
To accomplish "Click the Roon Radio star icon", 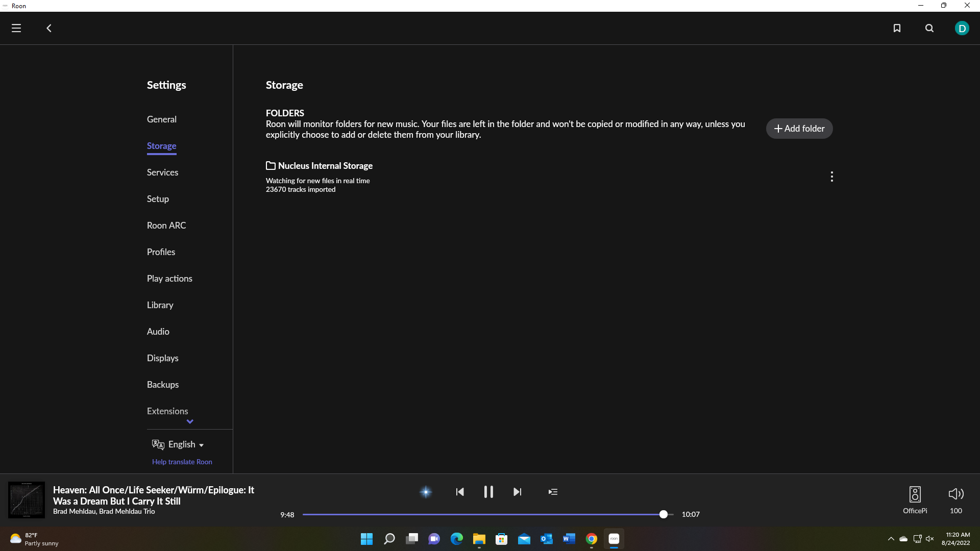I will [x=426, y=492].
